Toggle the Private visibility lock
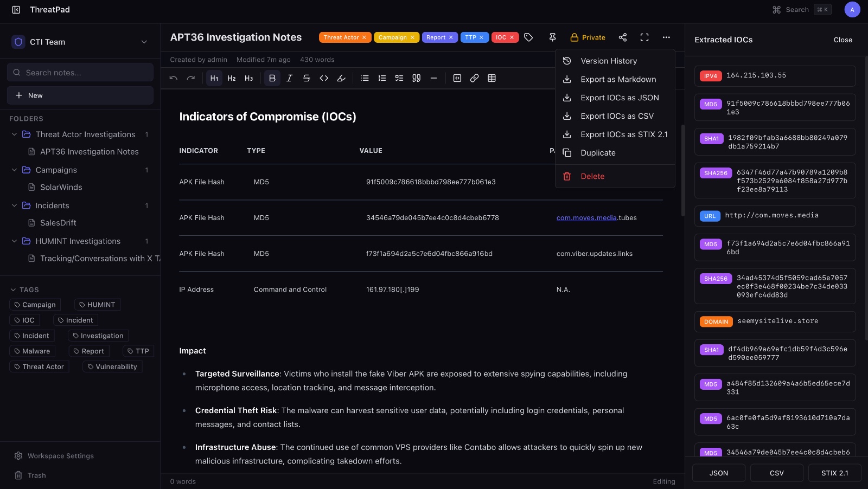The image size is (868, 489). point(588,37)
